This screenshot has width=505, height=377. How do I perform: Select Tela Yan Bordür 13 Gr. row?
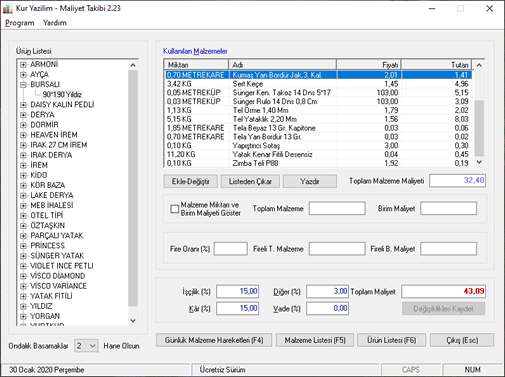(318, 137)
